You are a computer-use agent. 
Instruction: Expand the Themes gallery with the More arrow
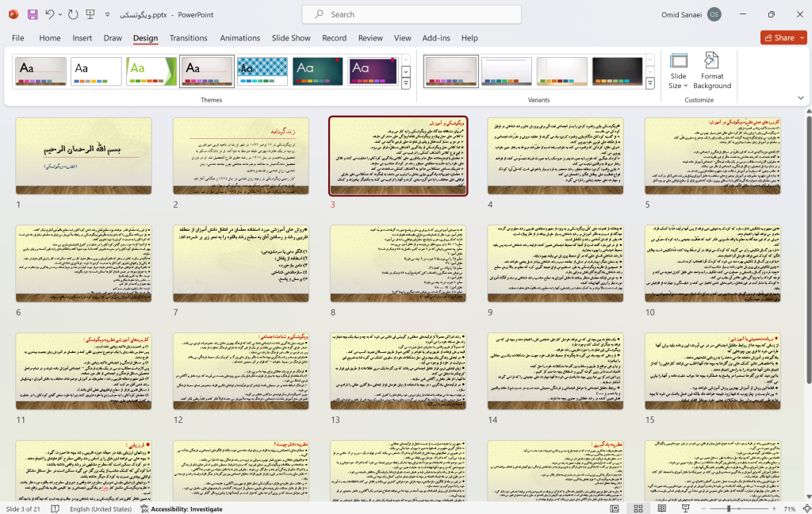pyautogui.click(x=406, y=83)
